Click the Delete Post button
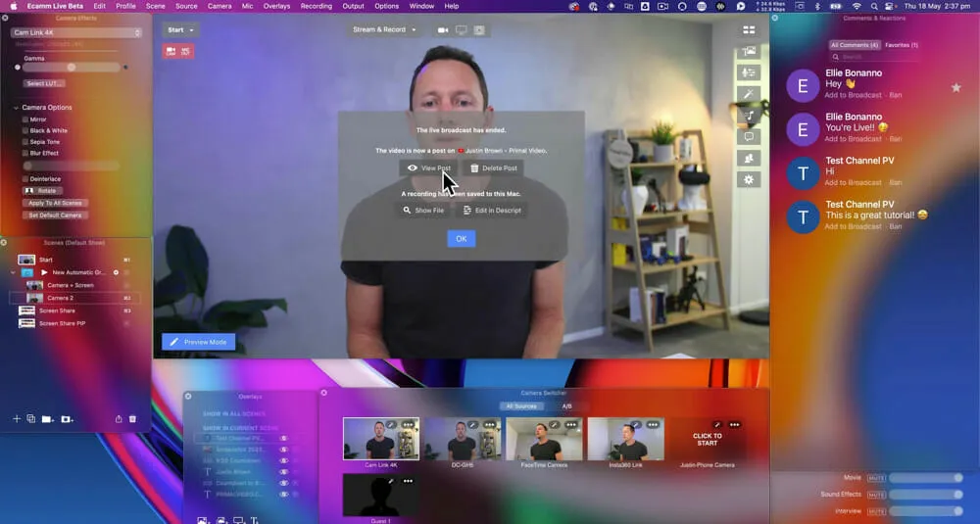 coord(493,168)
